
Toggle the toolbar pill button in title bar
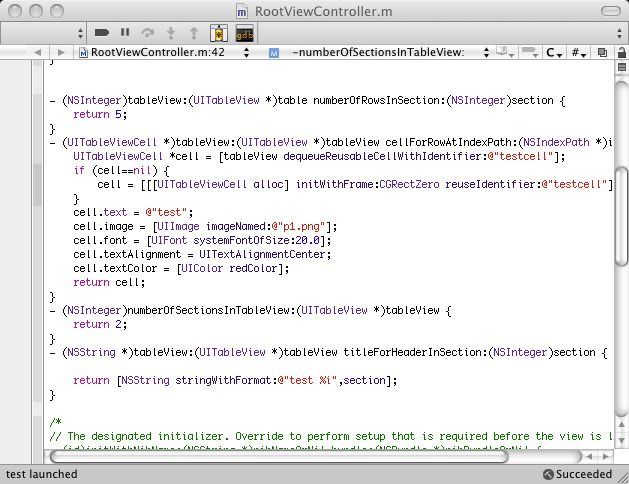(x=611, y=11)
